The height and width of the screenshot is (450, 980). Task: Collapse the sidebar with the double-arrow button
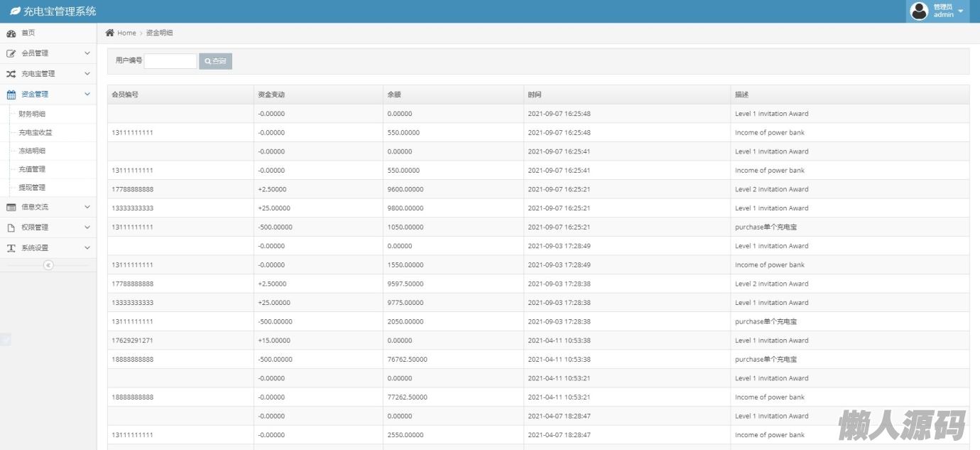click(x=48, y=265)
